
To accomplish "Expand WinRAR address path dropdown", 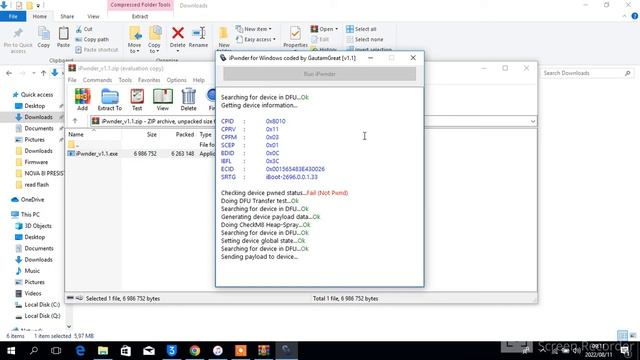I will (x=533, y=121).
